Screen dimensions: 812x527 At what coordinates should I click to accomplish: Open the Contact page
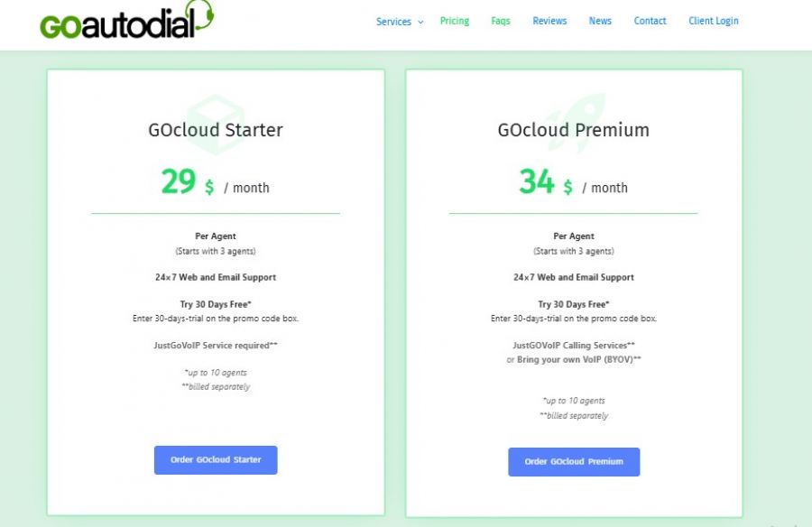pyautogui.click(x=650, y=21)
